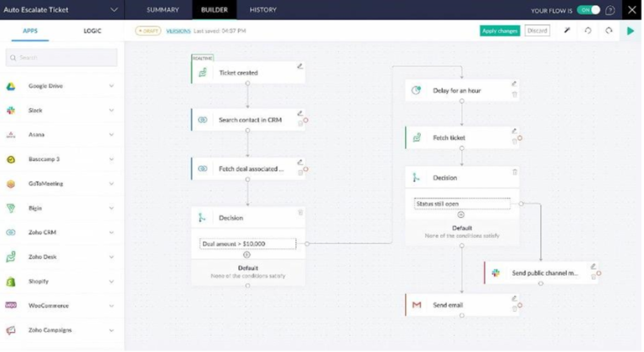
Task: Switch to the Builder tab
Action: [x=214, y=10]
